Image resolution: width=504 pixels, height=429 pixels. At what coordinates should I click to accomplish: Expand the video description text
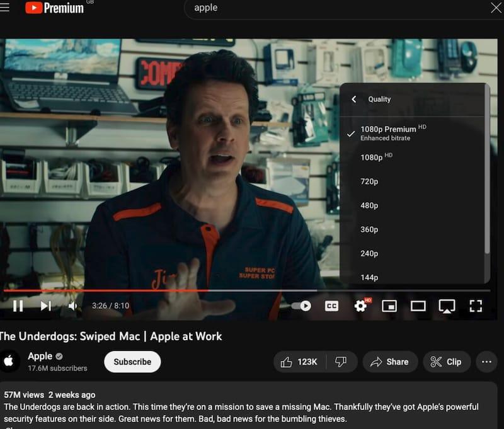(x=241, y=413)
